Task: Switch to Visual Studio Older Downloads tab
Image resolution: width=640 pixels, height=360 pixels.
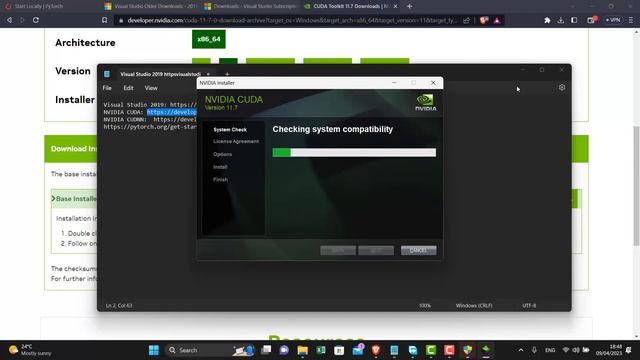Action: (x=150, y=6)
